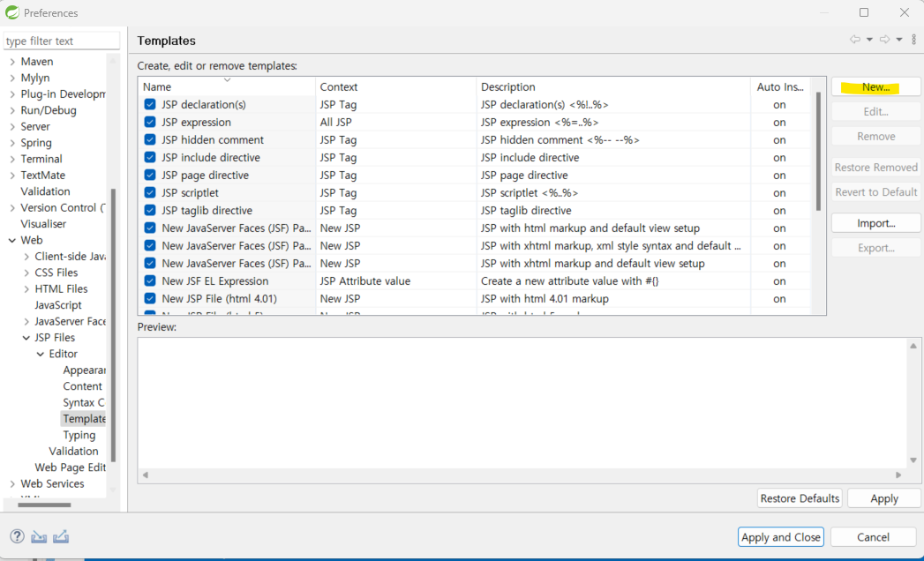This screenshot has height=561, width=924.
Task: Uncheck the JSP declaration(s) template checkbox
Action: (150, 104)
